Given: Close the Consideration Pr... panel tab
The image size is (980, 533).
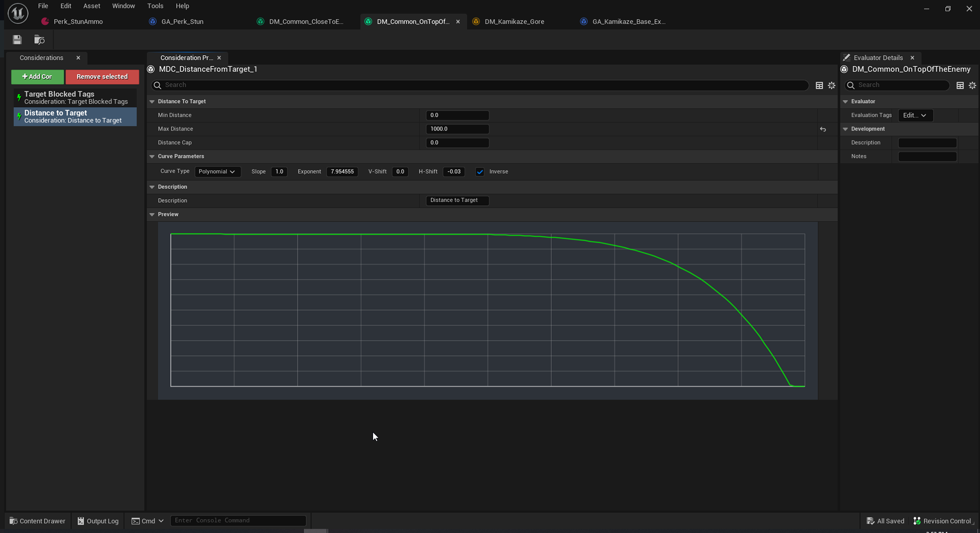Looking at the screenshot, I should pos(219,58).
